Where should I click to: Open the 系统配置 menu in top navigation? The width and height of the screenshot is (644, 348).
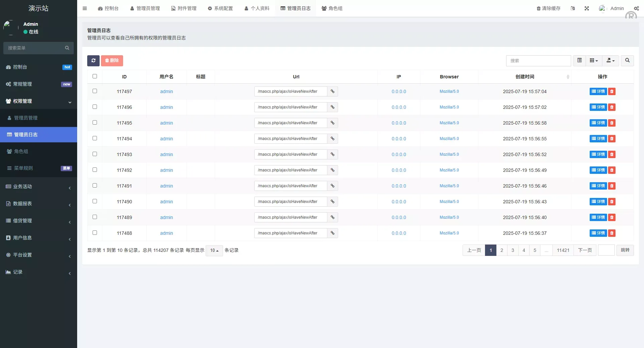[220, 8]
